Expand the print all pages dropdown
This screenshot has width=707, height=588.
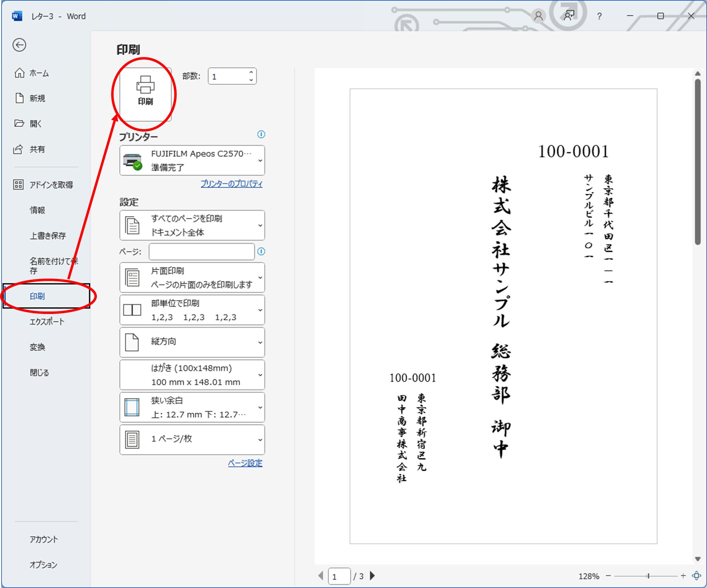pyautogui.click(x=192, y=225)
